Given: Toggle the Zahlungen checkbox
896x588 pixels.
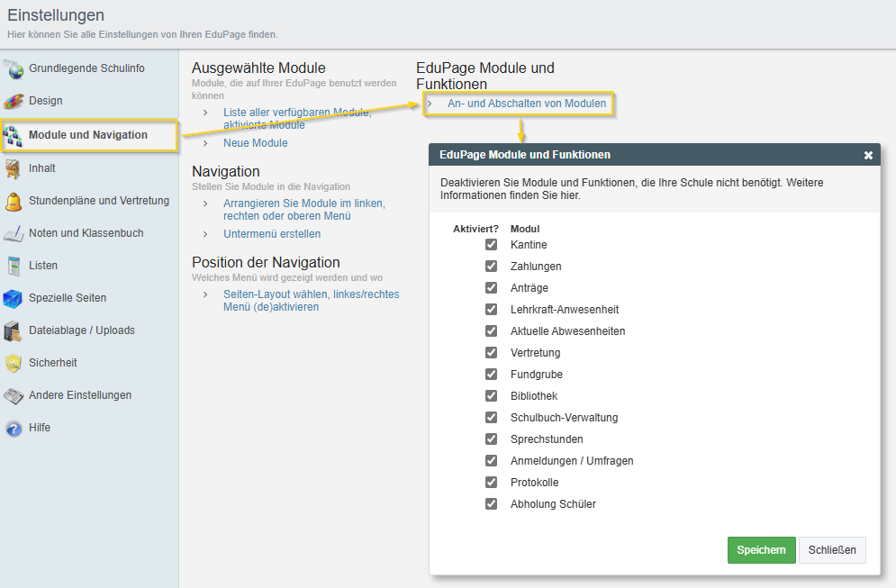Looking at the screenshot, I should pos(491,267).
